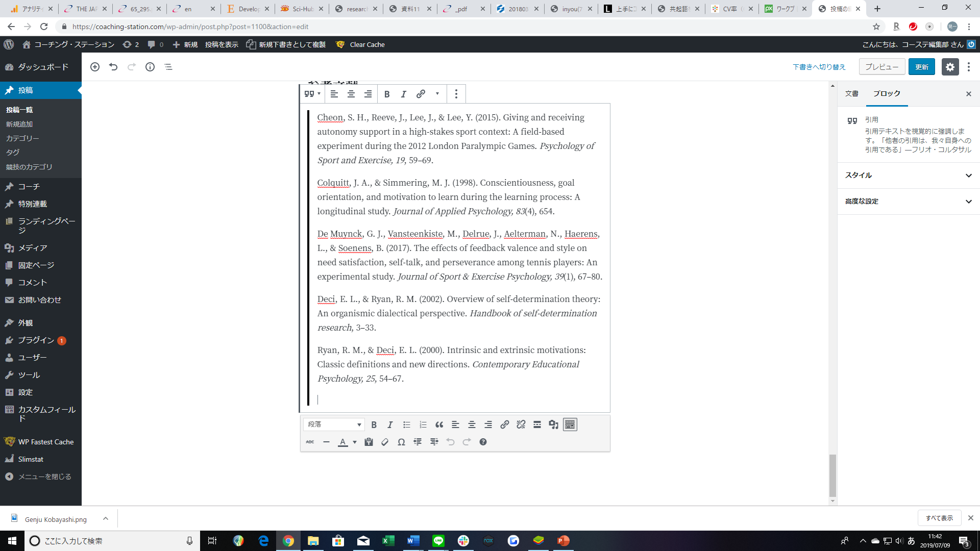980x551 pixels.
Task: Click the editor vertical scrollbar
Action: (x=832, y=474)
